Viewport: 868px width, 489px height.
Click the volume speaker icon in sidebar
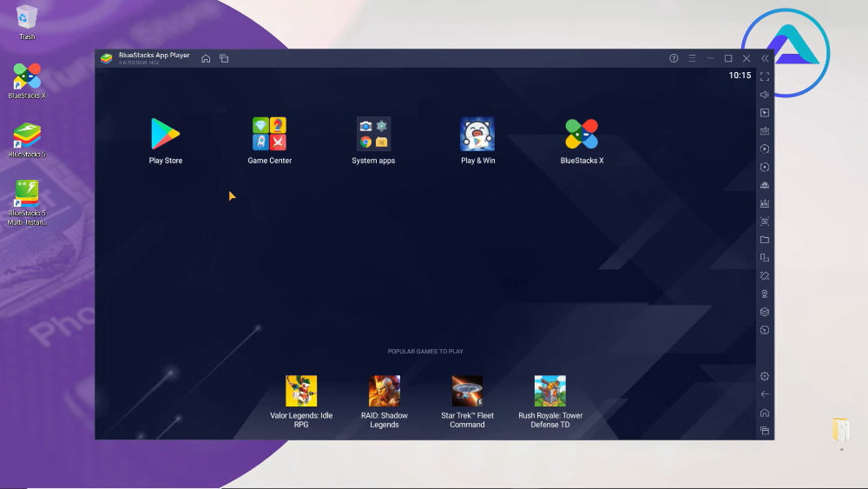click(765, 95)
